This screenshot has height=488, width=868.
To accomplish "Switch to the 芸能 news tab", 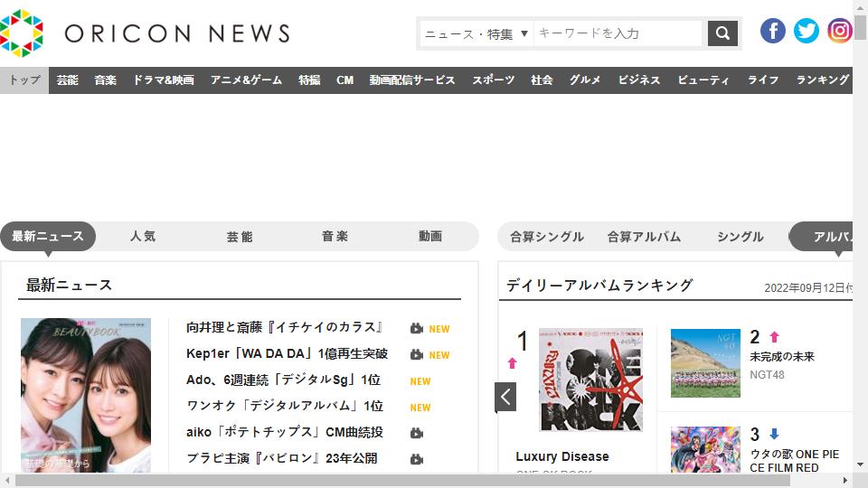I will click(239, 237).
